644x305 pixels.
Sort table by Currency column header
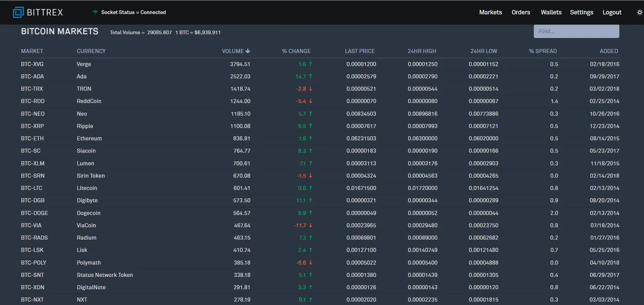point(91,51)
